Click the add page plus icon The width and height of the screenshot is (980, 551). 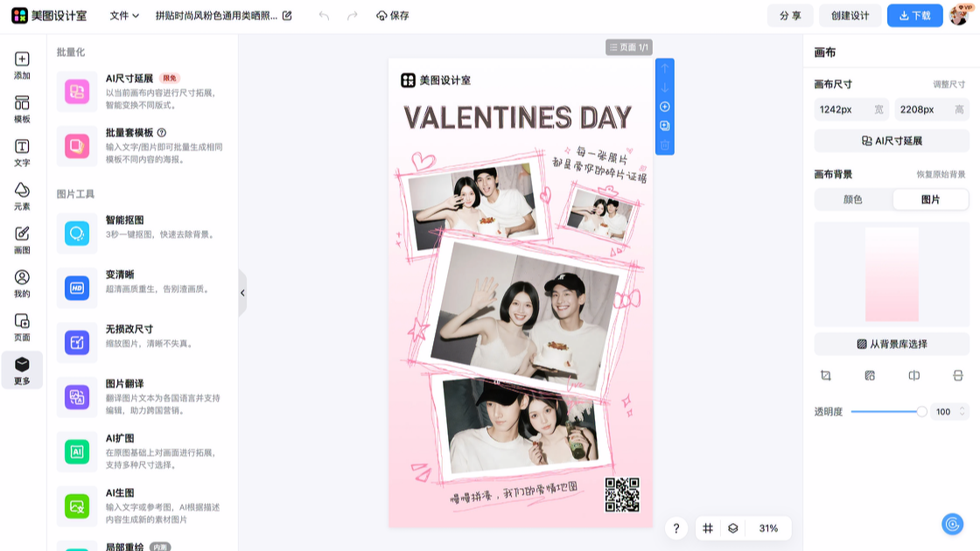665,107
